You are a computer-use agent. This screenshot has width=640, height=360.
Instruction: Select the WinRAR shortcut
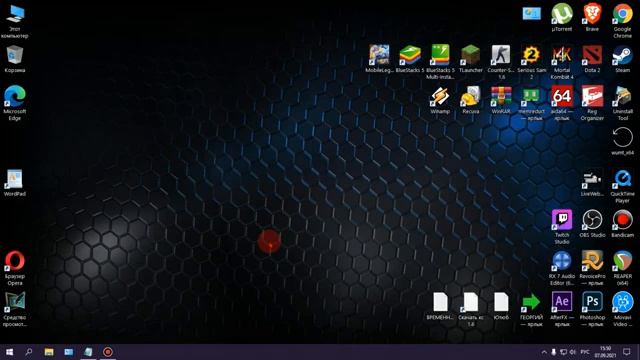coord(501,100)
